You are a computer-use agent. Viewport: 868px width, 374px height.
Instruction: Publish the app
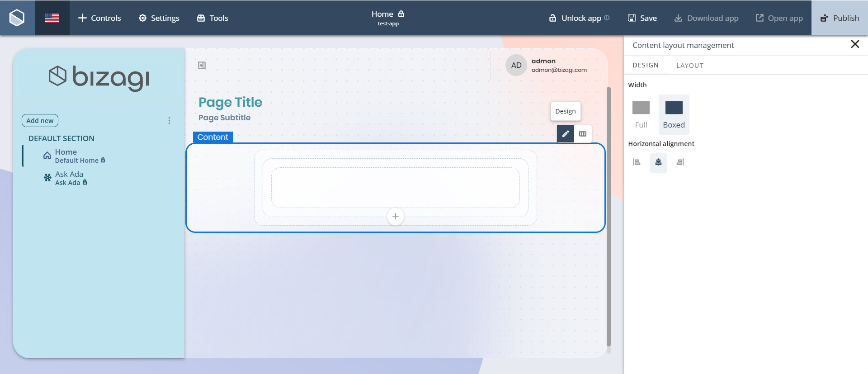[840, 18]
